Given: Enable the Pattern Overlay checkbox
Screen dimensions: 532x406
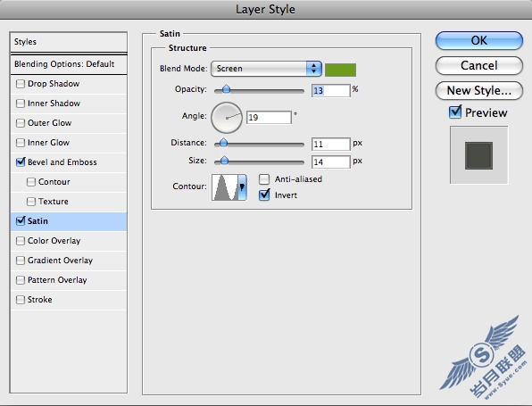Looking at the screenshot, I should point(21,280).
